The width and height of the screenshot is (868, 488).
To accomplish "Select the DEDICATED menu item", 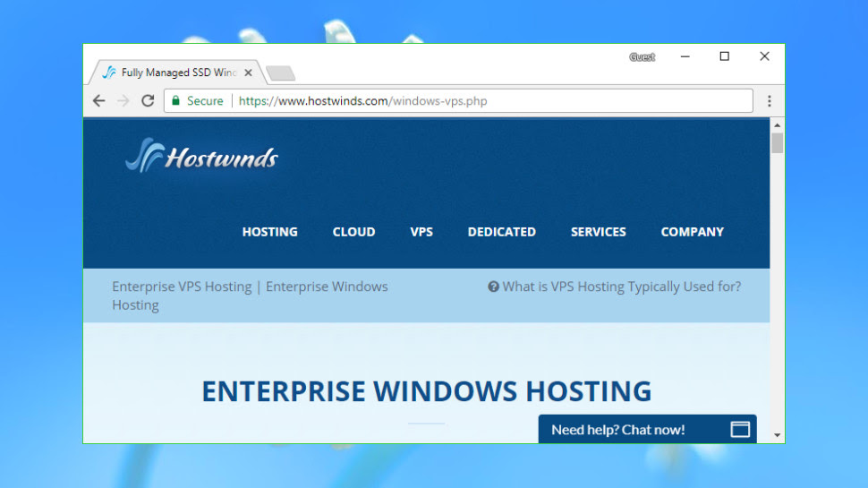I will tap(501, 232).
